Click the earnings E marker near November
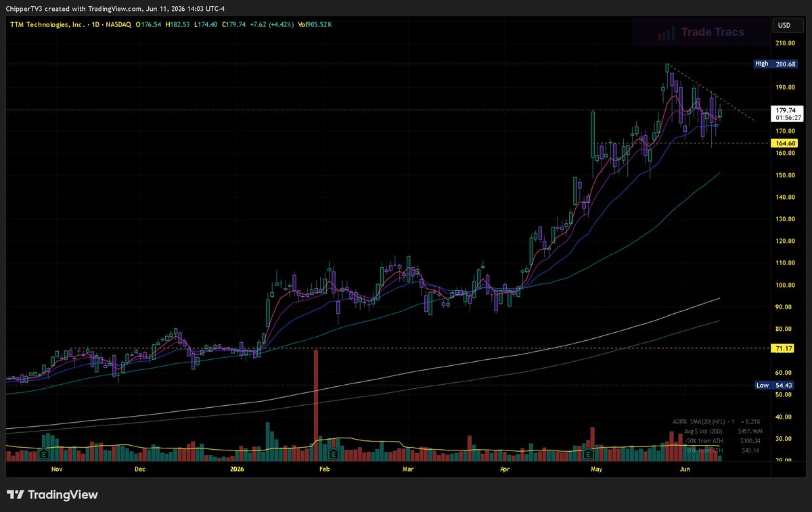 point(44,454)
